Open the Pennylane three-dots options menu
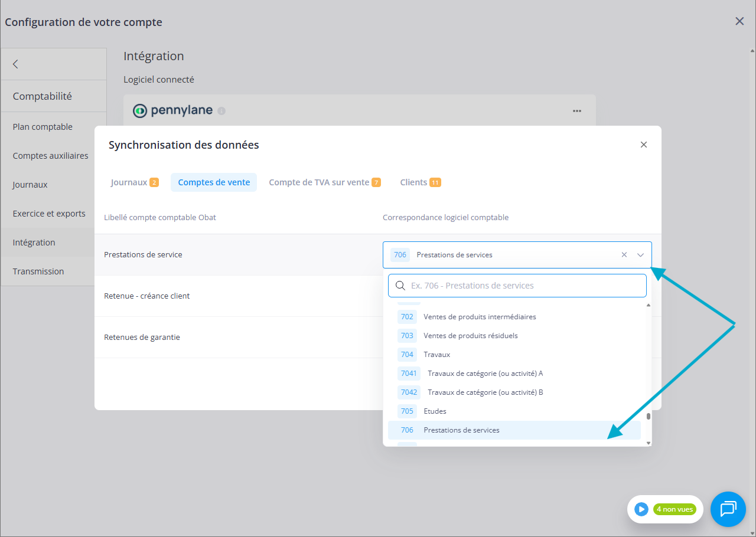 click(577, 111)
